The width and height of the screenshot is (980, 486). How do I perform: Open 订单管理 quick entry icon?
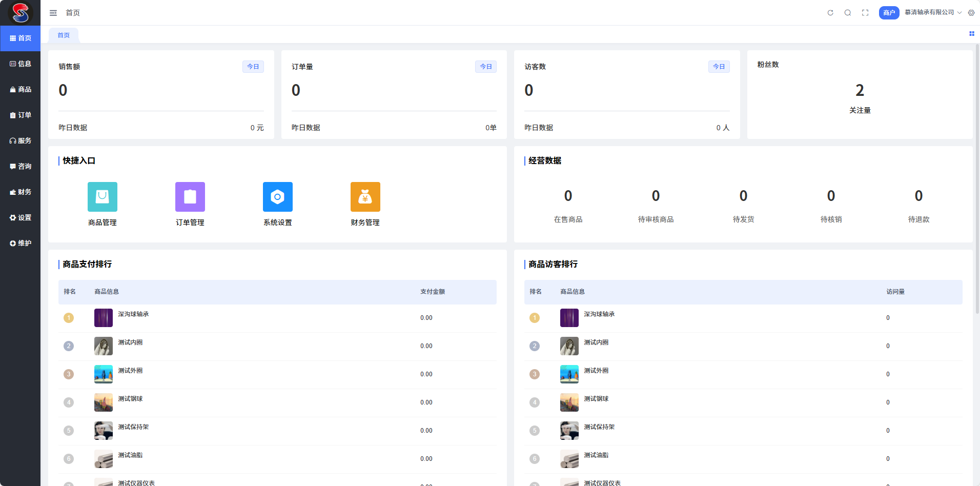(190, 197)
